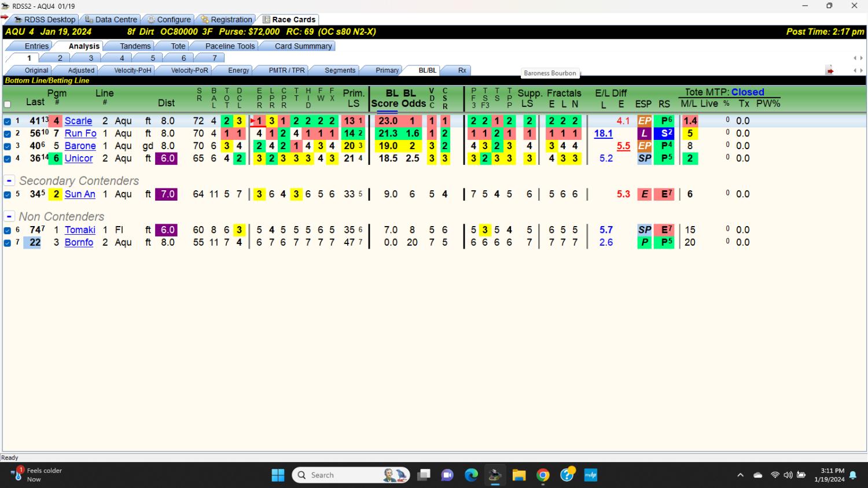Image resolution: width=868 pixels, height=488 pixels.
Task: Open Task View on taskbar
Action: click(424, 475)
